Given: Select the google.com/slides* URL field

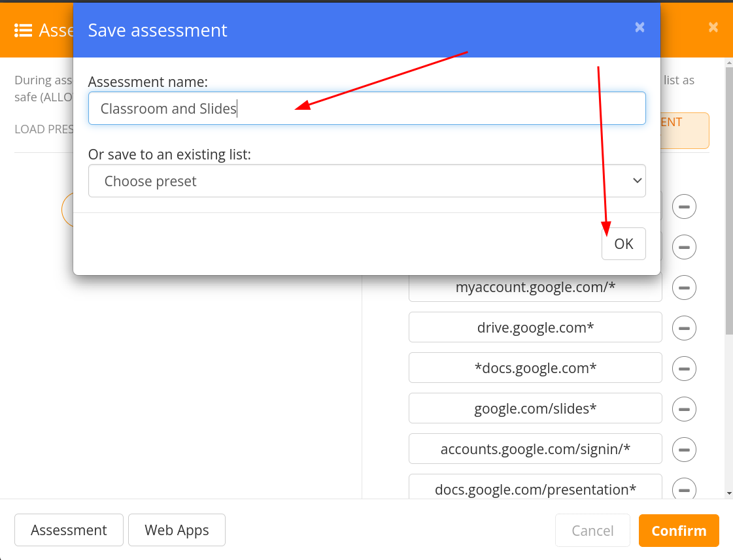Looking at the screenshot, I should (536, 408).
